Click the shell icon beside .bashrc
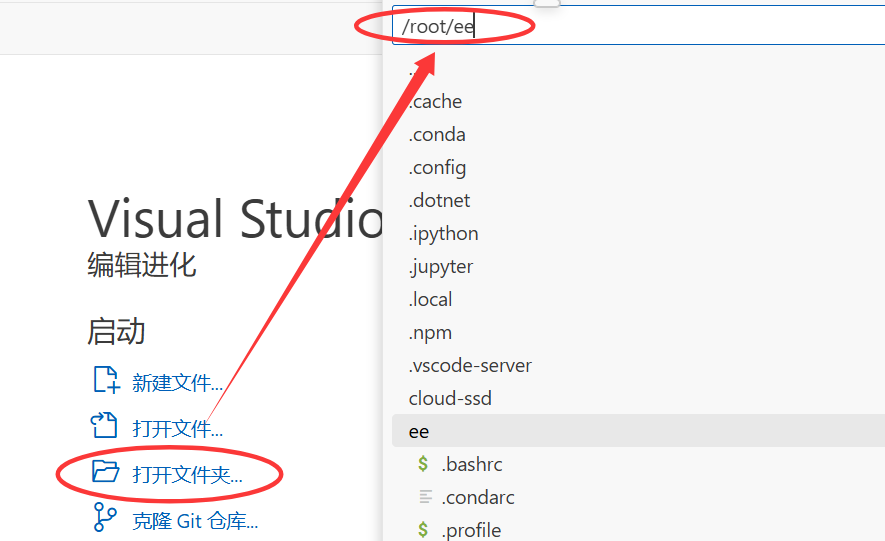The width and height of the screenshot is (885, 541). (x=423, y=464)
